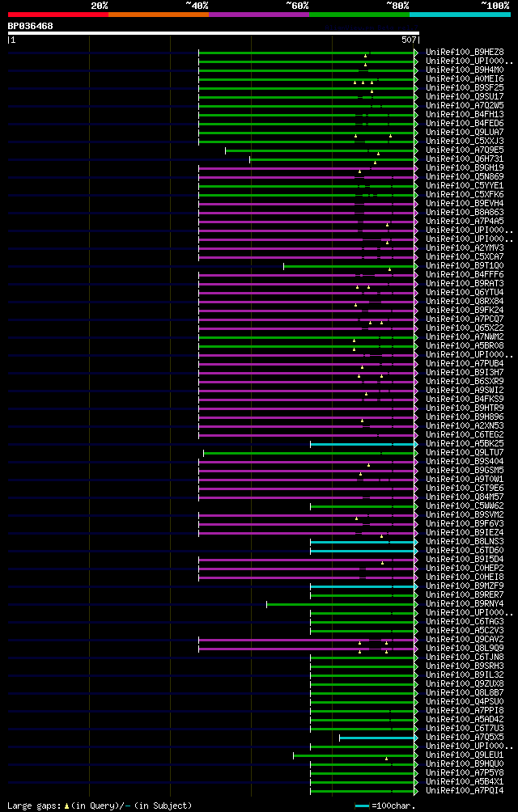This screenshot has width=518, height=812.
Task: Click the cyan 100char scale bar in legend
Action: tap(362, 806)
